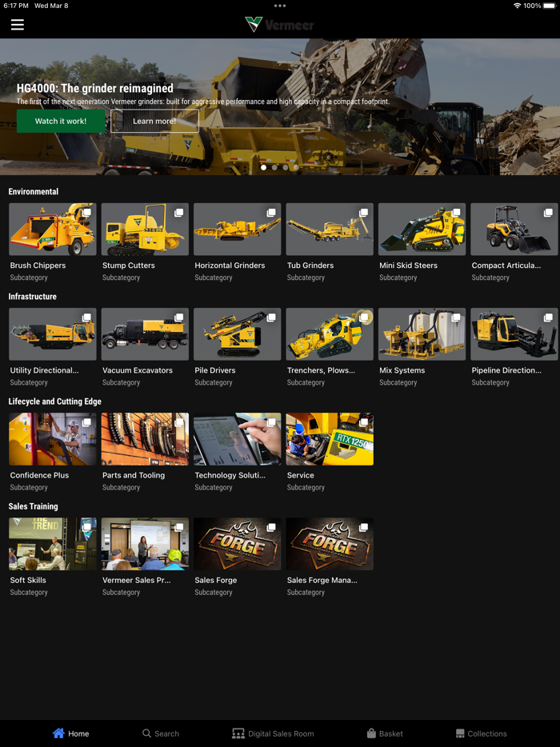
Task: Tap stack icon on Soft Skills card
Action: coord(86,527)
